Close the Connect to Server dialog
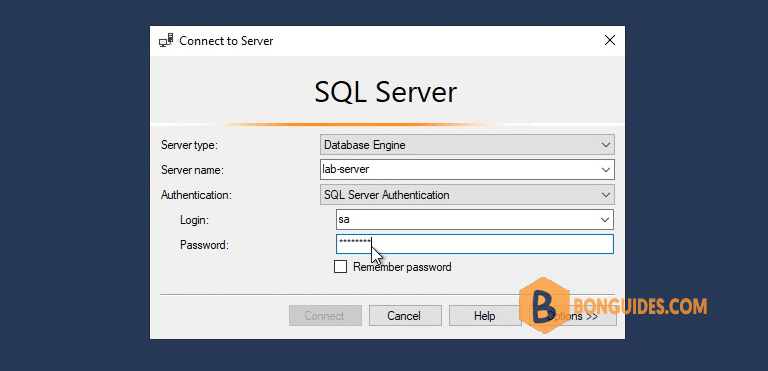Viewport: 768px width, 371px height. pyautogui.click(x=610, y=41)
